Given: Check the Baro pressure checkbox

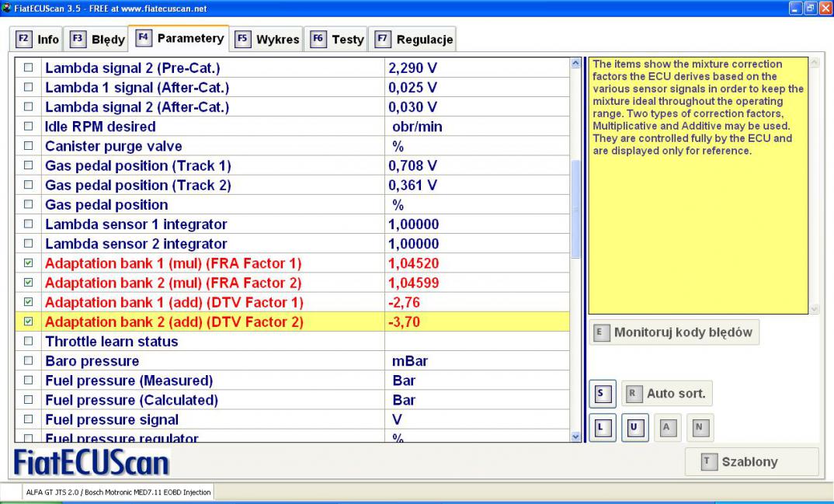Looking at the screenshot, I should [28, 360].
